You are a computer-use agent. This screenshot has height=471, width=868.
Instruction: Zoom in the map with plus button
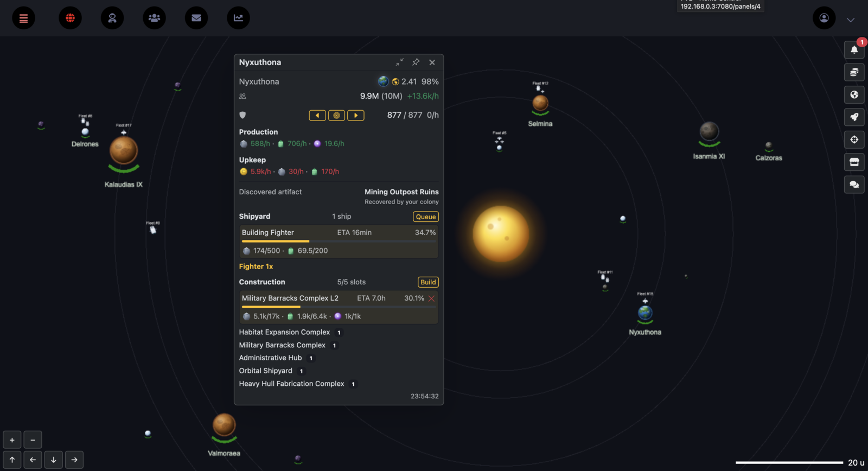(12, 440)
